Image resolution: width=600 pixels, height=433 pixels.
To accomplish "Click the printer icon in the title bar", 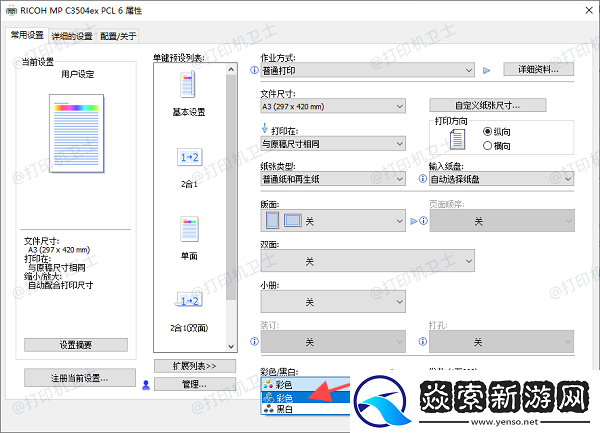I will (x=11, y=11).
